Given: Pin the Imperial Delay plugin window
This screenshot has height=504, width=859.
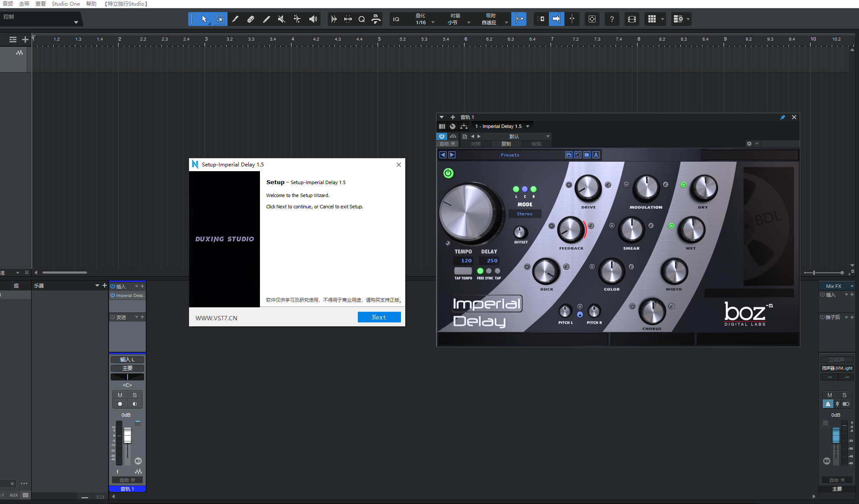Looking at the screenshot, I should tap(782, 117).
